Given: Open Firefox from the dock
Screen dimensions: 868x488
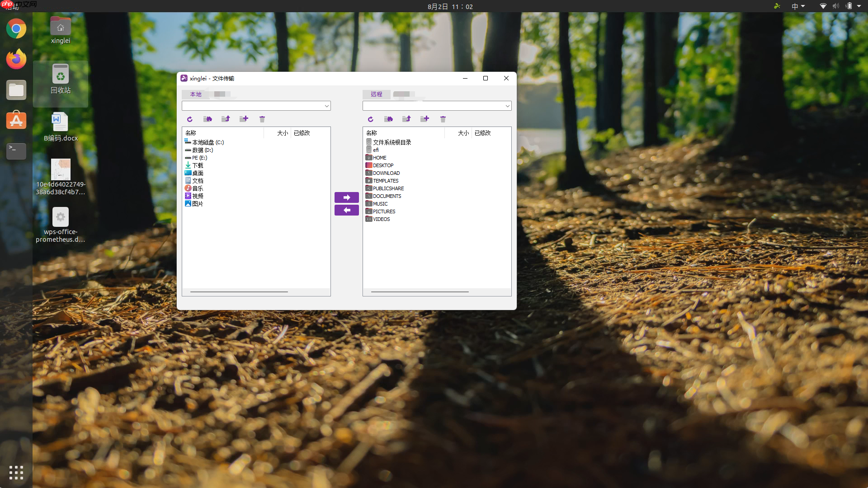Looking at the screenshot, I should pos(16,59).
